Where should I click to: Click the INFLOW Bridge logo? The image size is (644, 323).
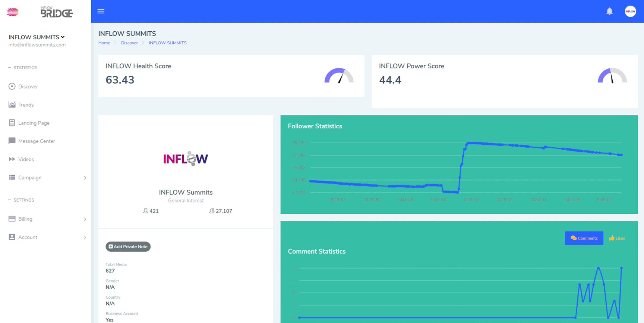pyautogui.click(x=56, y=12)
